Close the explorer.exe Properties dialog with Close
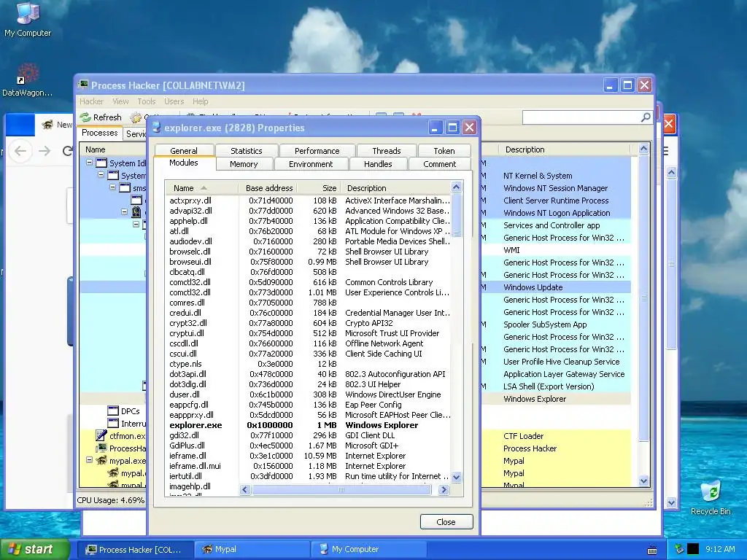This screenshot has height=560, width=747. point(446,522)
